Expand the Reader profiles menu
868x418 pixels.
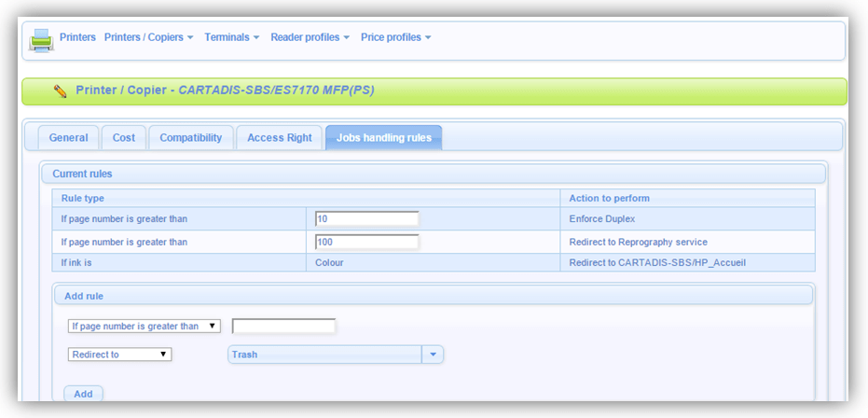point(310,37)
